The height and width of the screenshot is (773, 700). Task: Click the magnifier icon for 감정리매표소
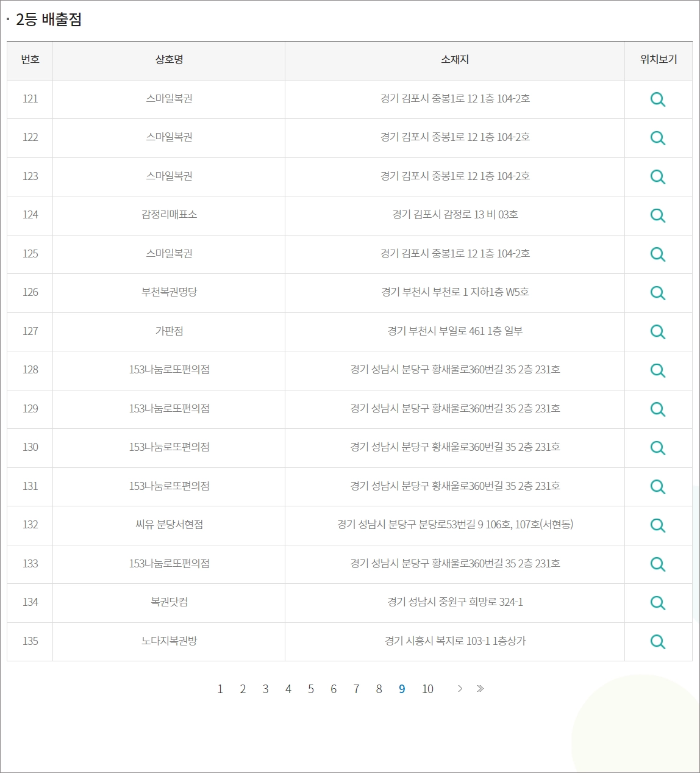pyautogui.click(x=658, y=215)
